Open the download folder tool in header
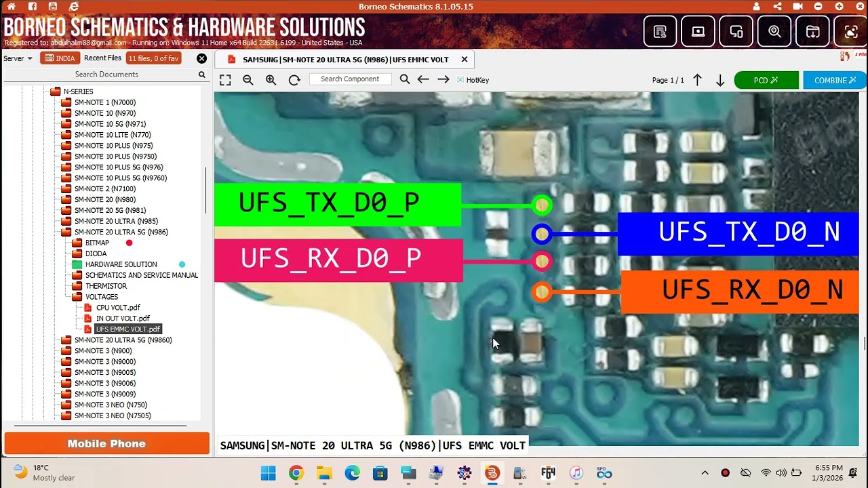The height and width of the screenshot is (488, 868). click(812, 31)
